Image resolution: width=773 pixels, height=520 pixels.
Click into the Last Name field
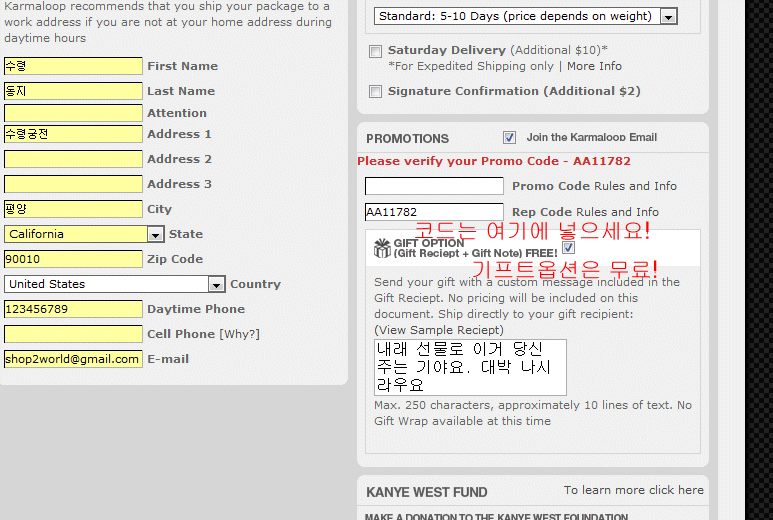(x=73, y=91)
